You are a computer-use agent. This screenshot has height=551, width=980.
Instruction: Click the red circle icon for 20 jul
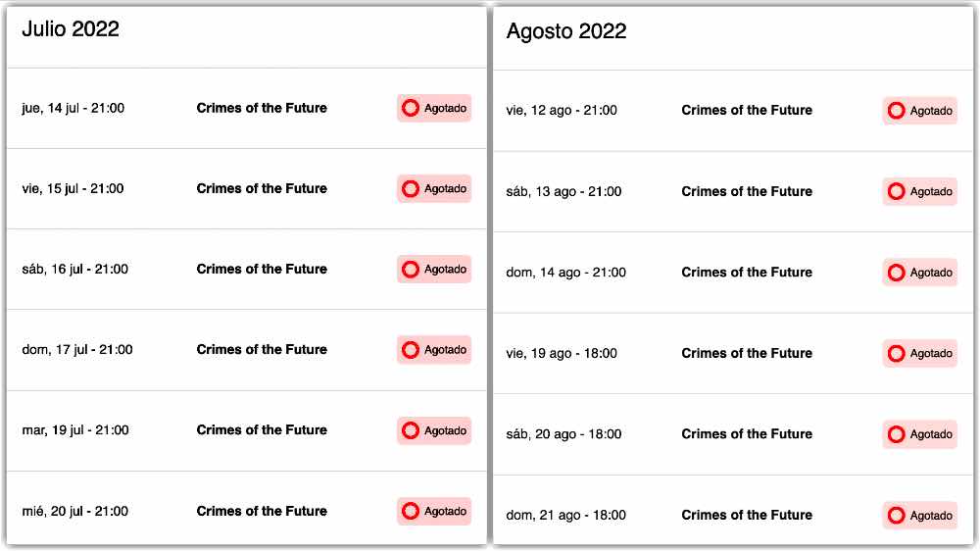(x=410, y=511)
